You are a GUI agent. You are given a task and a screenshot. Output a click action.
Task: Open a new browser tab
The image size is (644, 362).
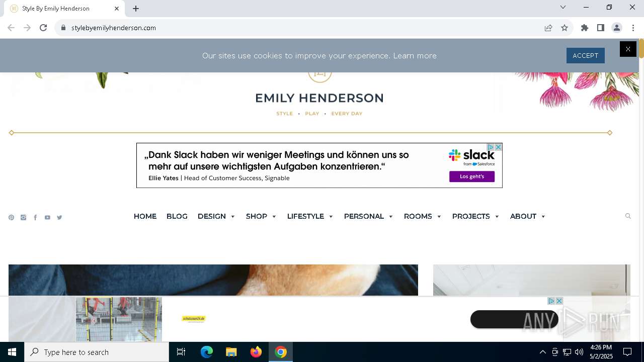(x=136, y=9)
